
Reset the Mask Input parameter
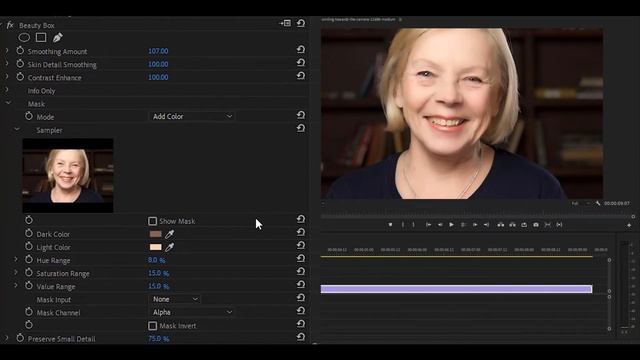(x=301, y=298)
